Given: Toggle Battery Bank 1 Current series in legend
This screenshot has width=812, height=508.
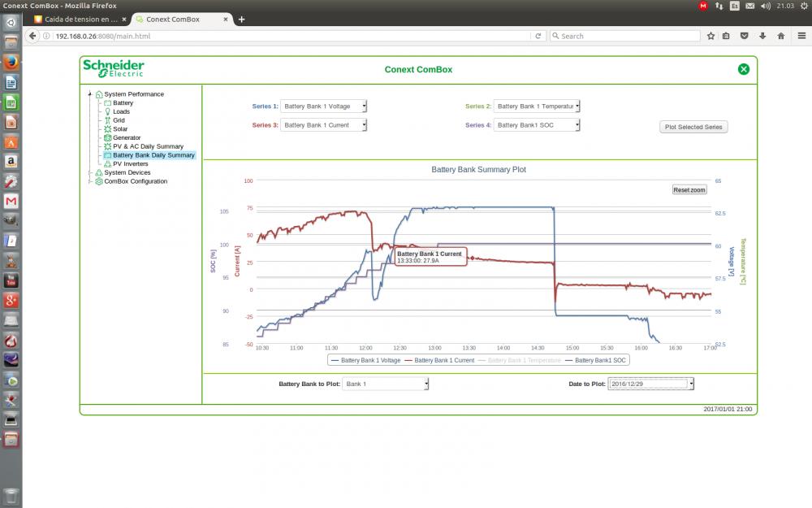Looking at the screenshot, I should click(439, 360).
